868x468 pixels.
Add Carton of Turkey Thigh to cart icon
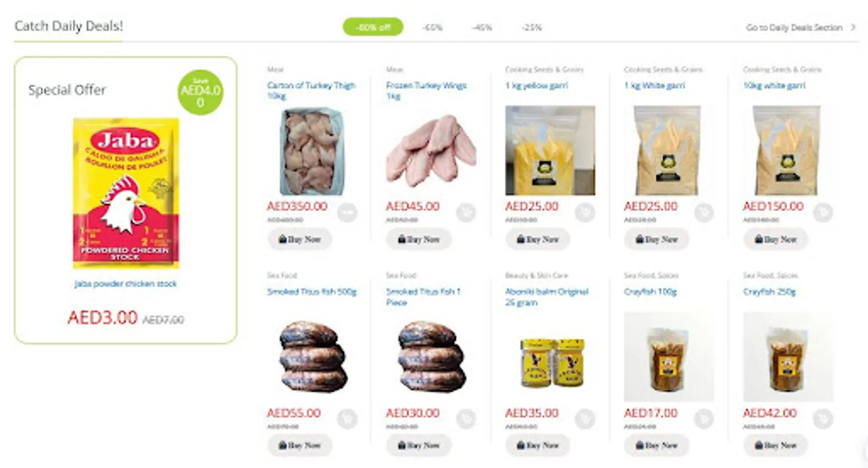click(x=347, y=212)
